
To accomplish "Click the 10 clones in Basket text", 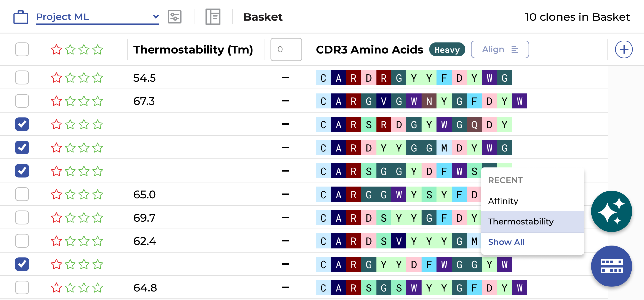I will tap(577, 17).
